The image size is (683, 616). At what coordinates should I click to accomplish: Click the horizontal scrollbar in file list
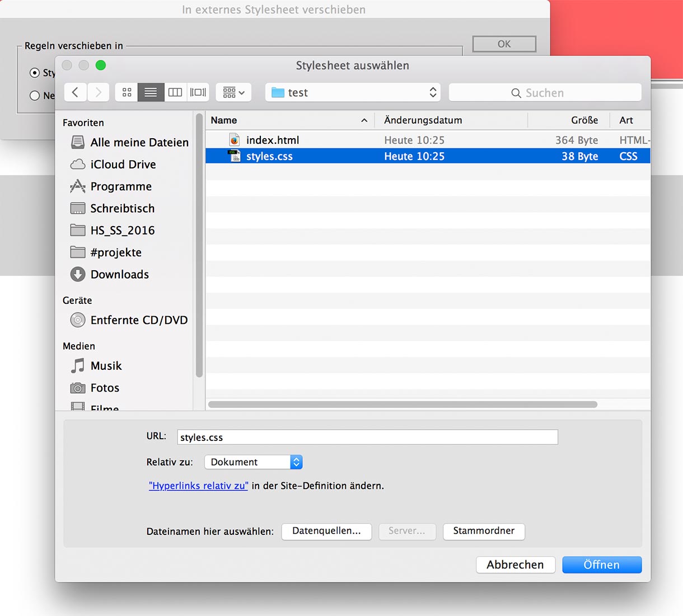(x=402, y=405)
